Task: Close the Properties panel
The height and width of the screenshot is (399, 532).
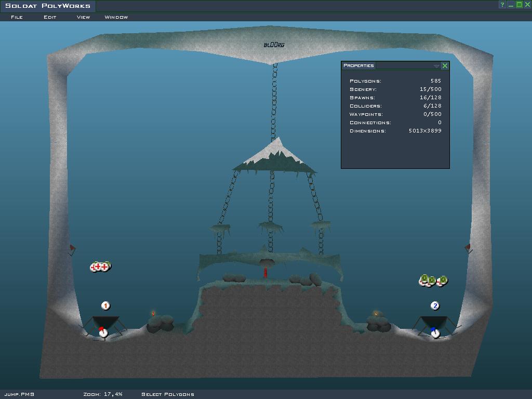Action: (445, 65)
